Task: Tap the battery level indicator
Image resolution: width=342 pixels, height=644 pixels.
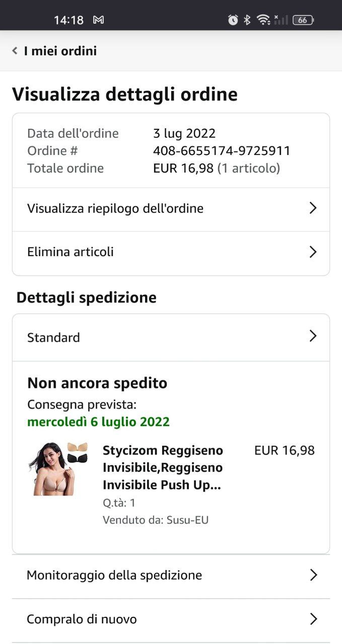Action: 303,20
